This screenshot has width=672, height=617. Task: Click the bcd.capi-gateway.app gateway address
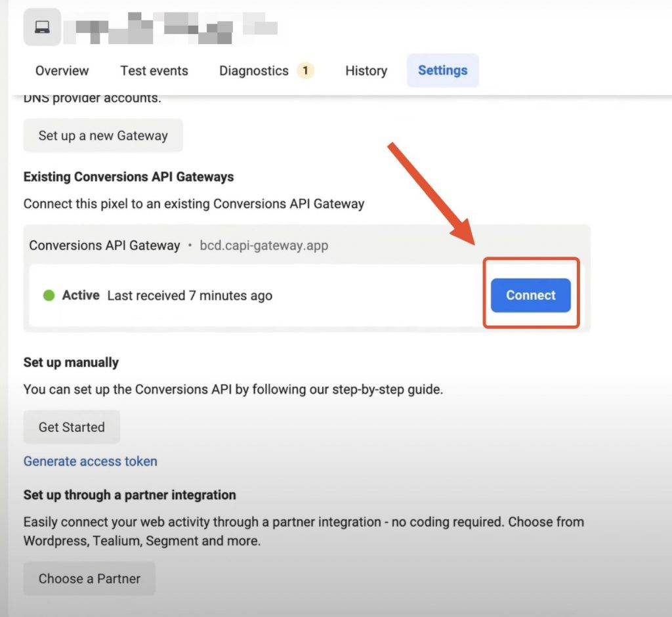pos(263,245)
